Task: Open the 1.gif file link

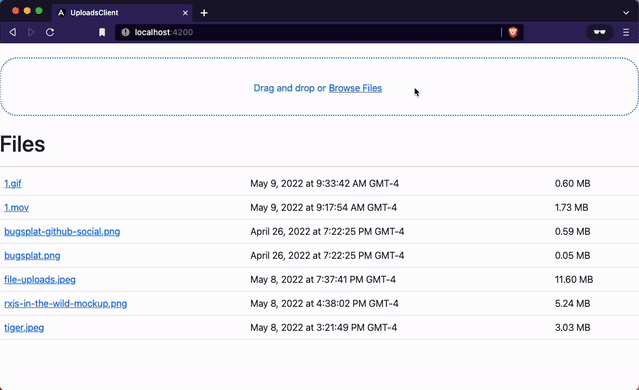Action: 13,183
